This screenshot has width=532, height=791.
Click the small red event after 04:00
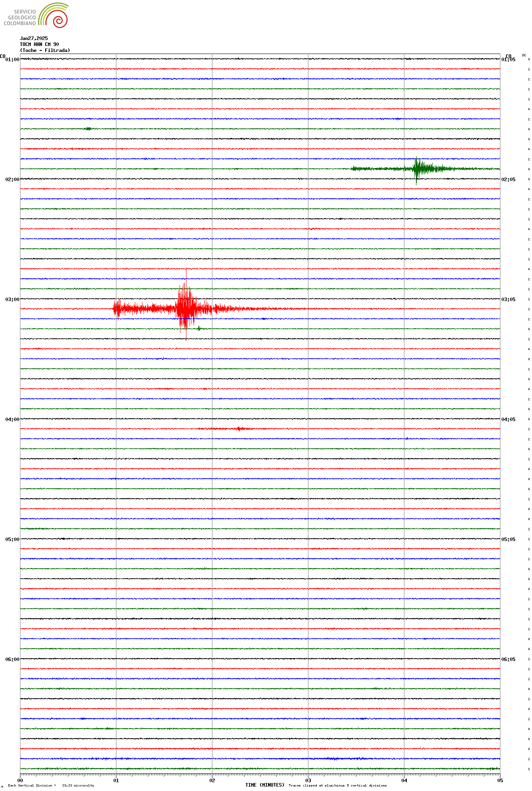pos(239,429)
